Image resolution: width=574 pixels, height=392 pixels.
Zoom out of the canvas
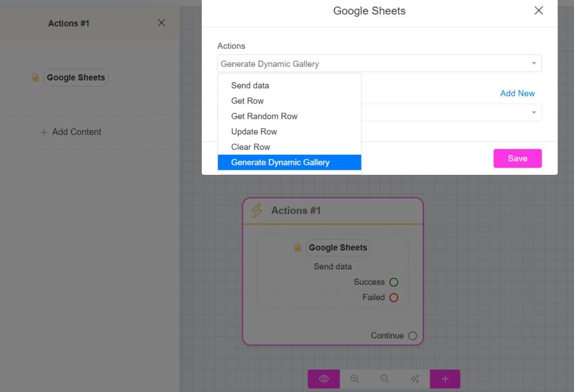[385, 379]
